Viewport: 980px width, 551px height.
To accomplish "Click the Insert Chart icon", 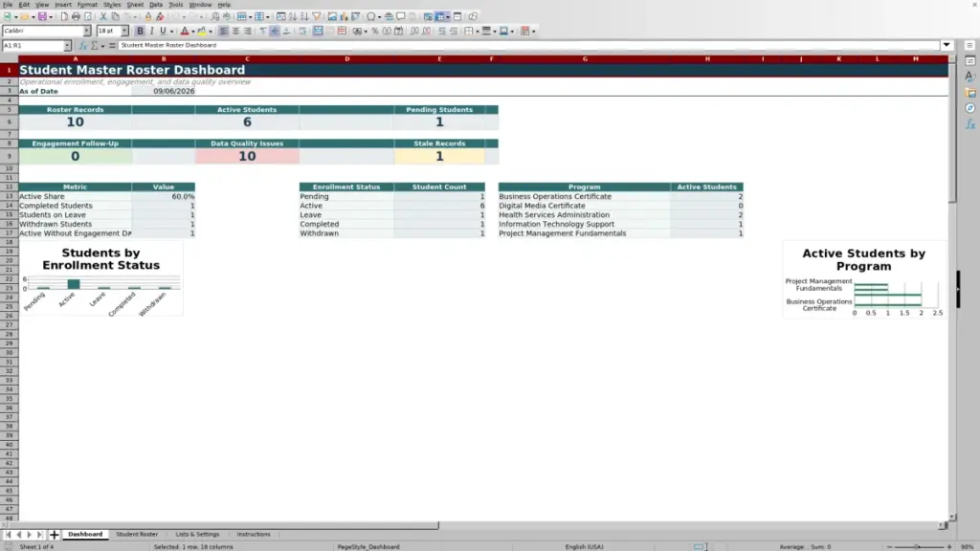I will coord(344,16).
